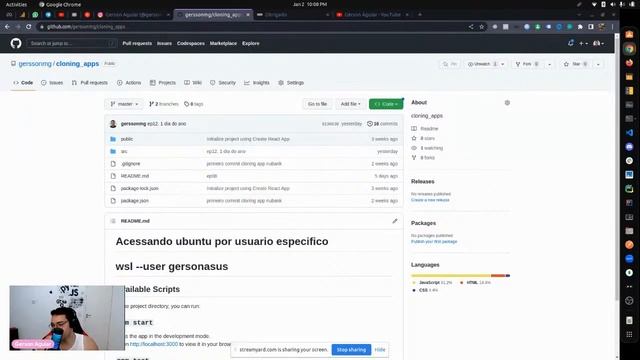The height and width of the screenshot is (360, 640).
Task: Click the notifications bell in GitHub header
Action: coord(571,43)
